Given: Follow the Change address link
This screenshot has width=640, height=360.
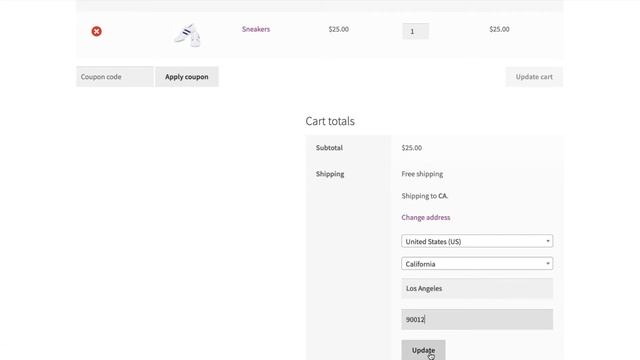Looking at the screenshot, I should [426, 218].
